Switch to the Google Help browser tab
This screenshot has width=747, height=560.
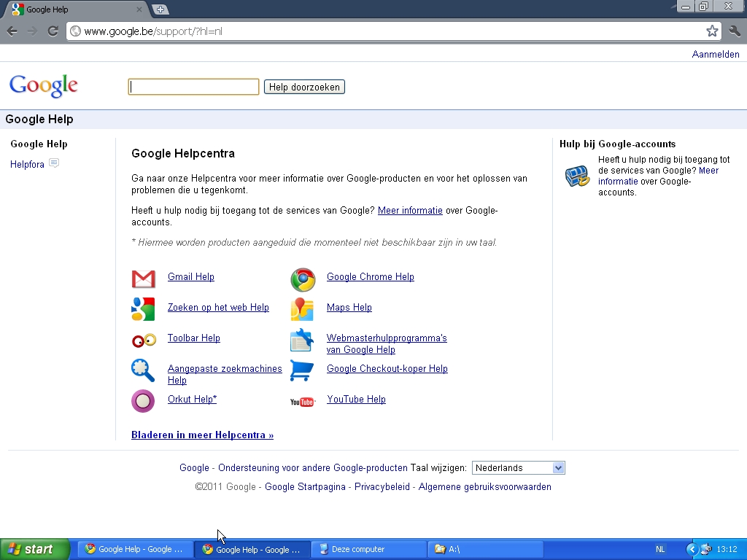[x=76, y=9]
